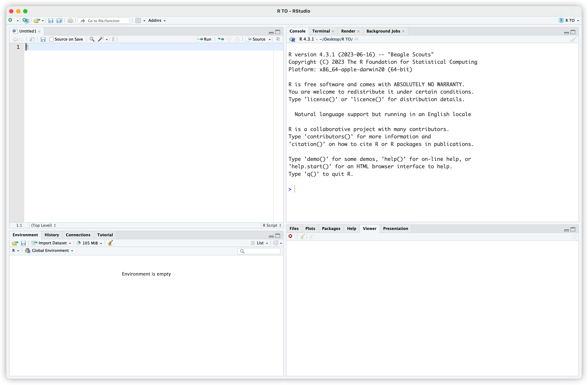Save Untitled1 from editor toolbar
This screenshot has height=385, width=588.
tap(43, 39)
